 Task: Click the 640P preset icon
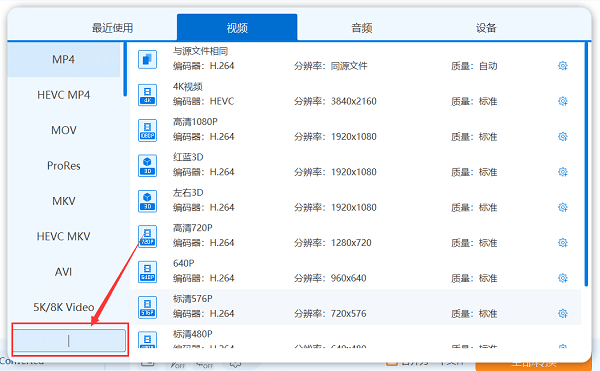tap(147, 272)
